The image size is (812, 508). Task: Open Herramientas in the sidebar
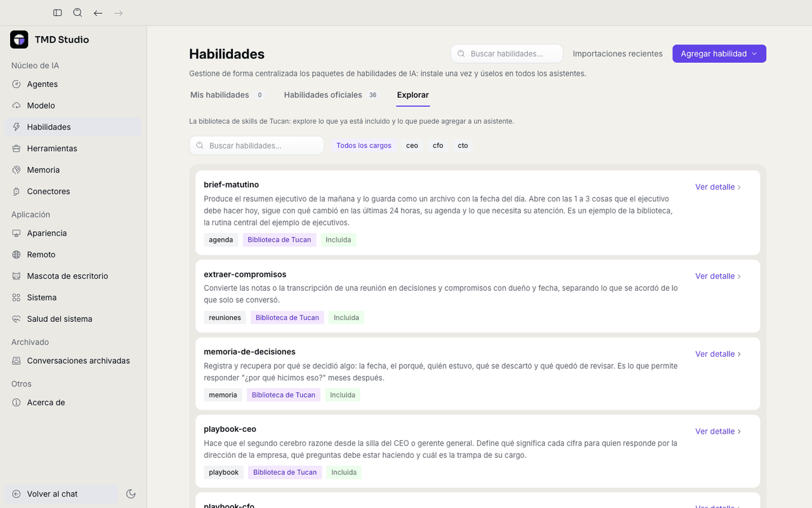(74, 149)
